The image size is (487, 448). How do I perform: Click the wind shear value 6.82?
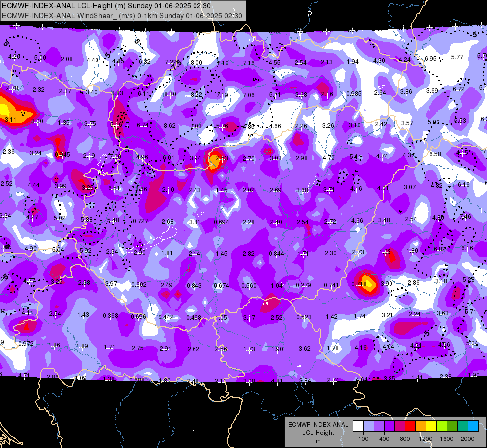(440, 249)
